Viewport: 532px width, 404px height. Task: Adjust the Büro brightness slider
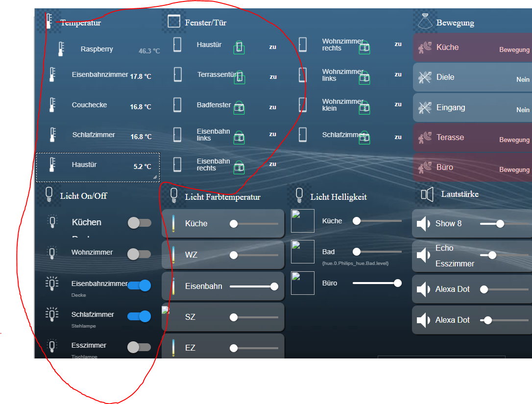coord(377,283)
